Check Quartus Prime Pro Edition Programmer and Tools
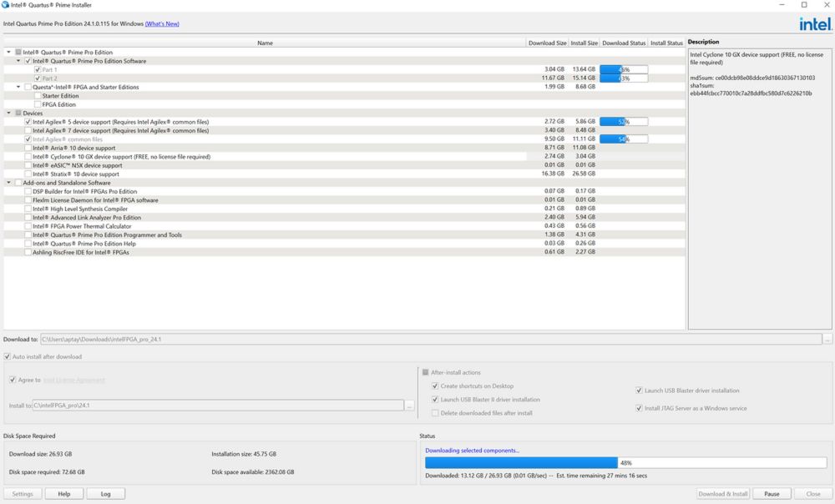835x504 pixels. click(x=28, y=234)
